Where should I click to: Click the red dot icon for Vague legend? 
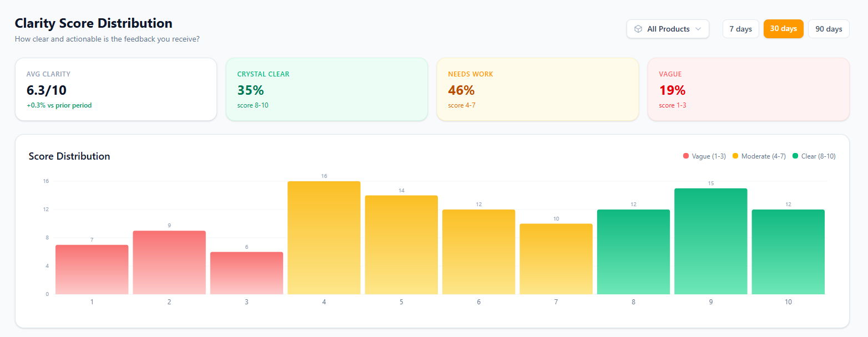coord(686,156)
